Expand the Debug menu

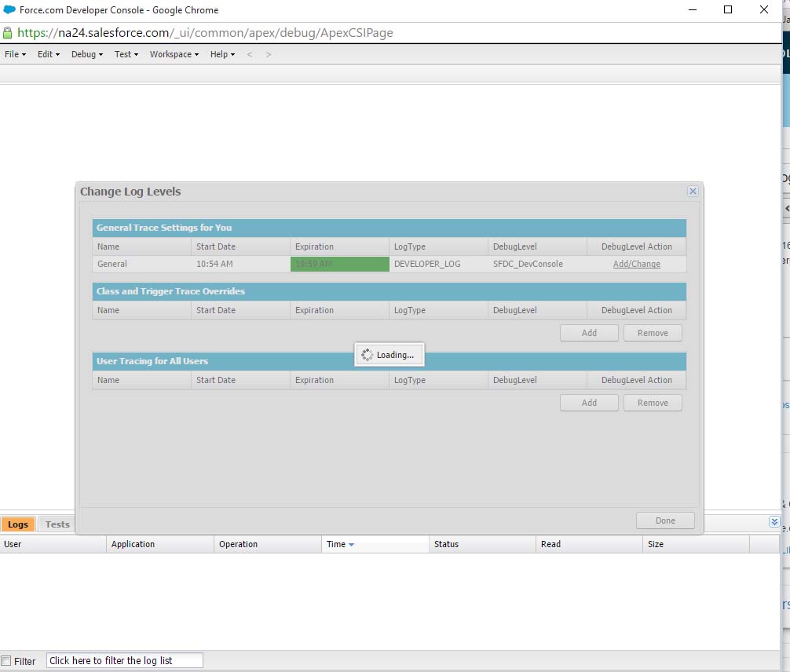[87, 54]
